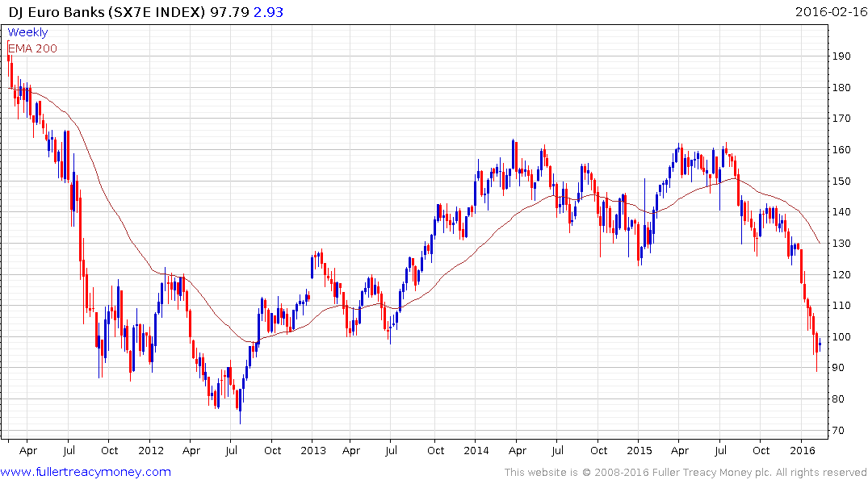
Task: Click the 190 price axis label
Action: coord(841,56)
